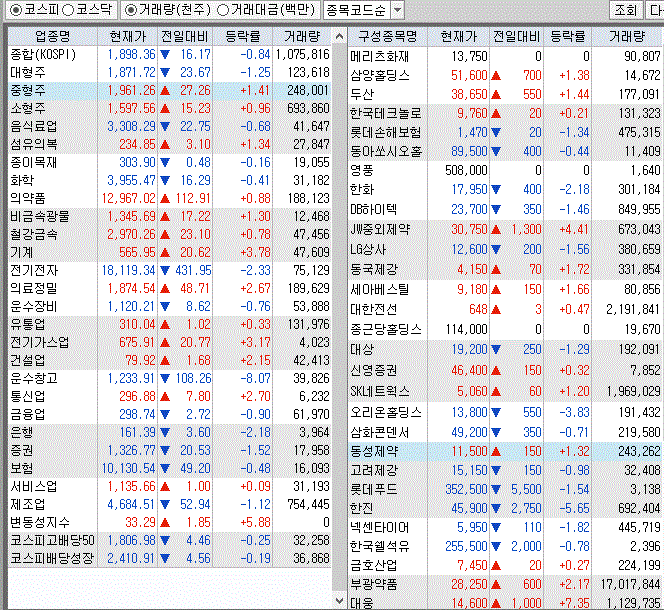Select the 증권 sector row
This screenshot has width=664, height=610.
coord(169,451)
